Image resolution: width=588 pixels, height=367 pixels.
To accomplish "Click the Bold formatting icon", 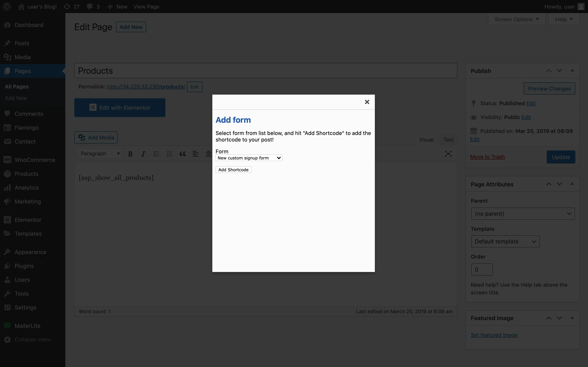I will (x=130, y=154).
